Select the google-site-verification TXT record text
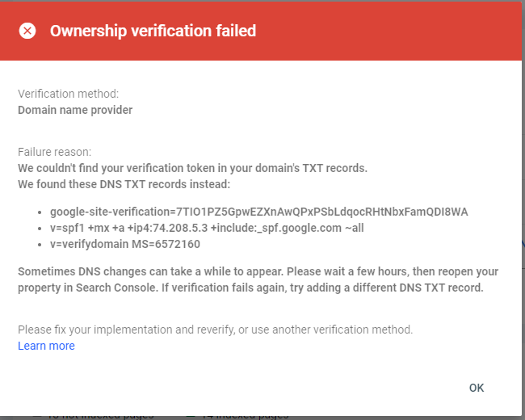The height and width of the screenshot is (420, 525). click(x=258, y=212)
